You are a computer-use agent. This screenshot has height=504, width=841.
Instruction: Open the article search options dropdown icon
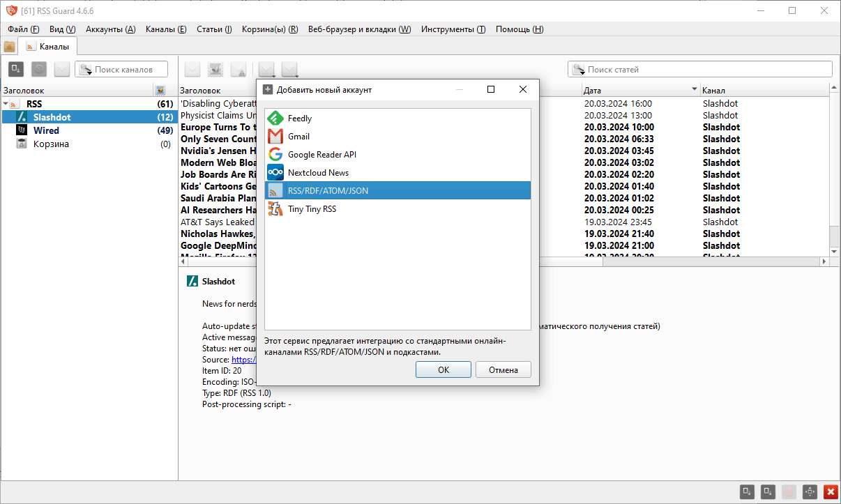click(578, 70)
